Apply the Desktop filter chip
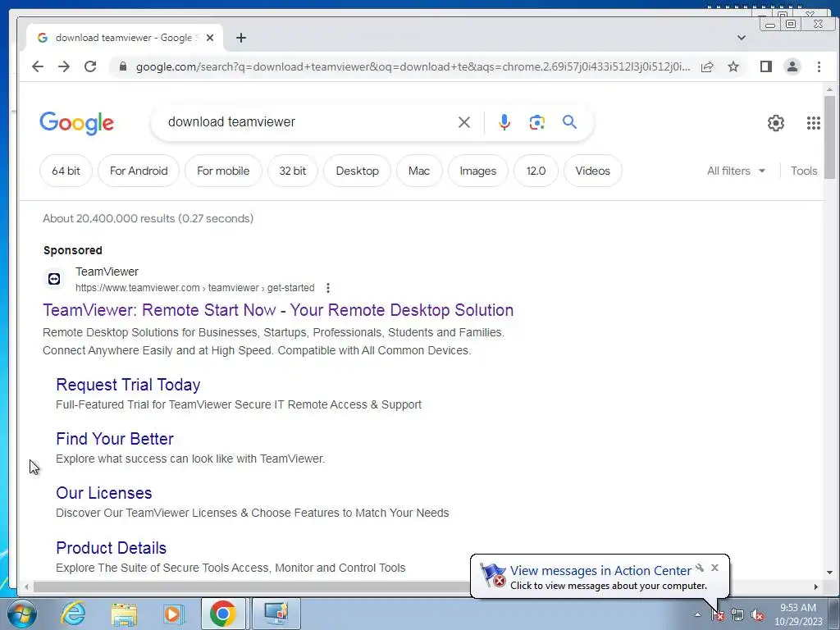 coord(358,171)
